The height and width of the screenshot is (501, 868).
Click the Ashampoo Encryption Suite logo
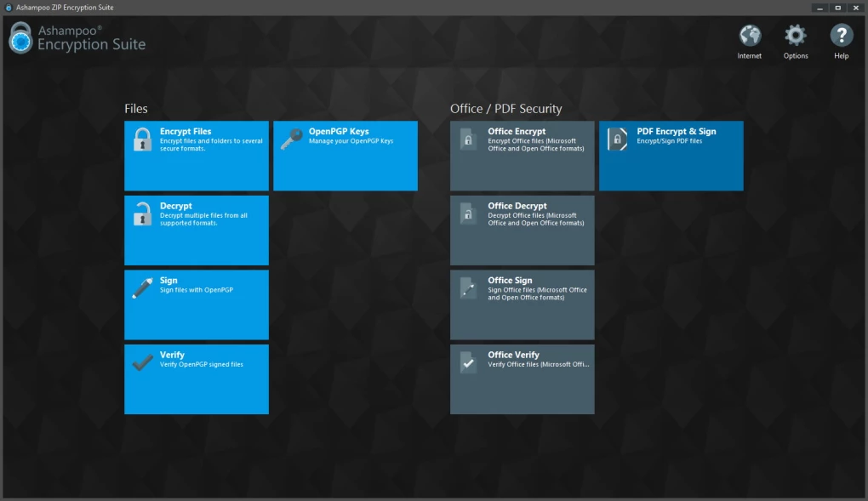[77, 37]
